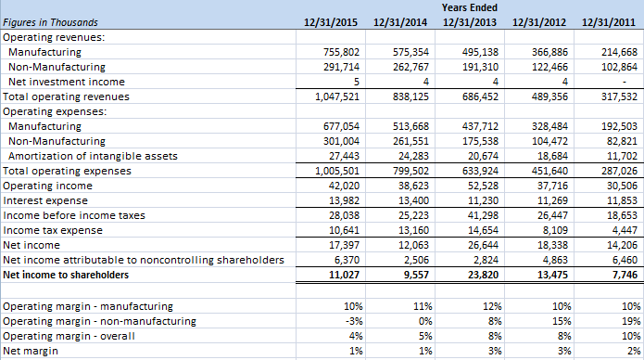Select Manufacturing revenue value 755,802

coord(341,52)
